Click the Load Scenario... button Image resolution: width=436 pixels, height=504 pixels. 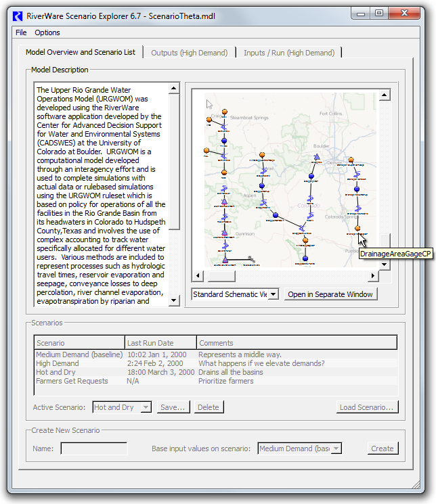point(367,407)
